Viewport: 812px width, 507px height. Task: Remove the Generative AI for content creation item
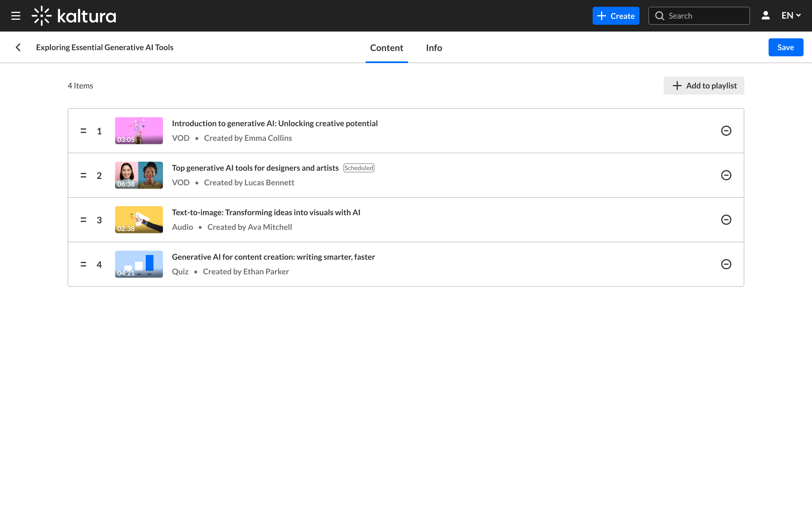coord(726,264)
